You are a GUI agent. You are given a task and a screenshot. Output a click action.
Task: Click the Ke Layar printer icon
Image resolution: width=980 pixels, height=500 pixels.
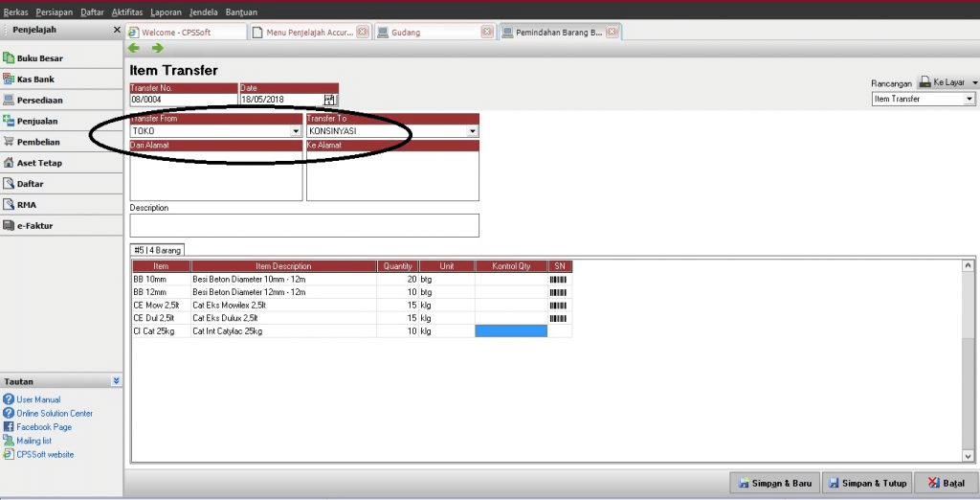coord(925,83)
